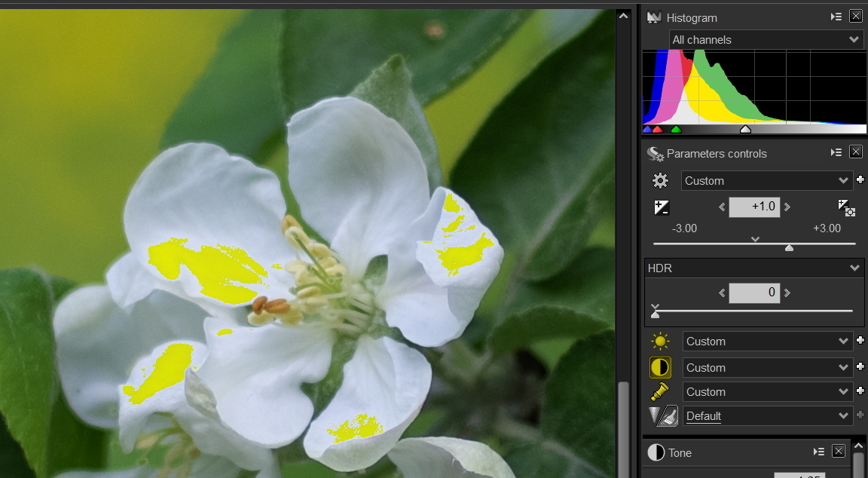Open the Tone sub-panel options menu
This screenshot has width=868, height=478.
click(x=818, y=452)
